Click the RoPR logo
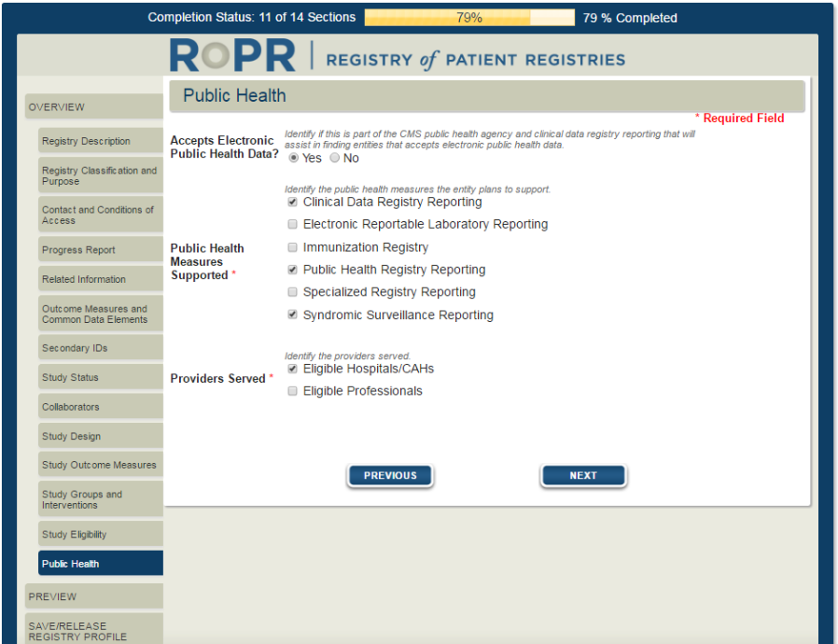Image resolution: width=838 pixels, height=644 pixels. pyautogui.click(x=232, y=55)
